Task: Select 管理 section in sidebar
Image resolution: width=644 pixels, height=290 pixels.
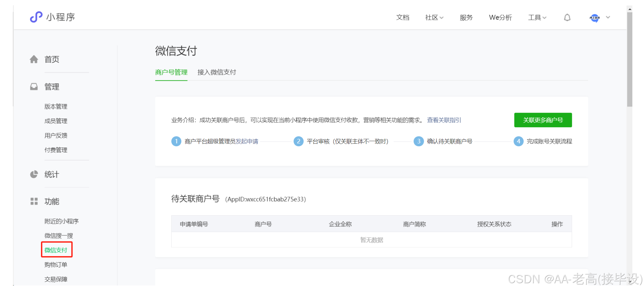Action: click(52, 87)
